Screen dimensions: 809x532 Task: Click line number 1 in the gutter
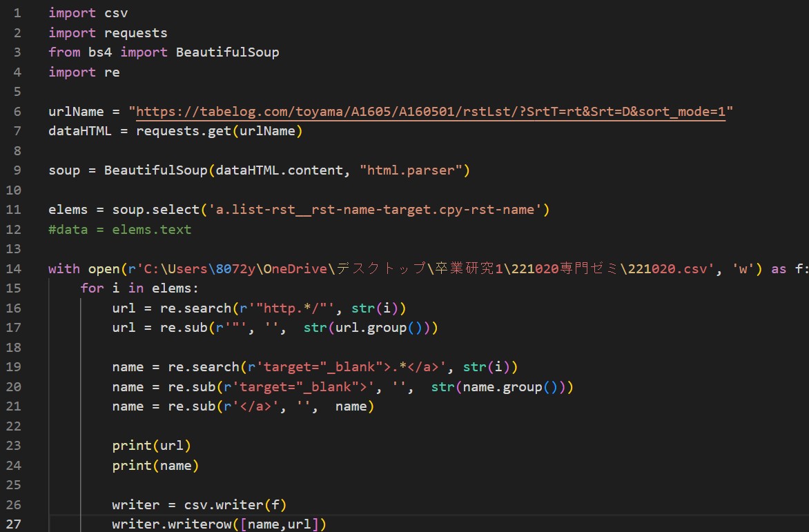(17, 13)
